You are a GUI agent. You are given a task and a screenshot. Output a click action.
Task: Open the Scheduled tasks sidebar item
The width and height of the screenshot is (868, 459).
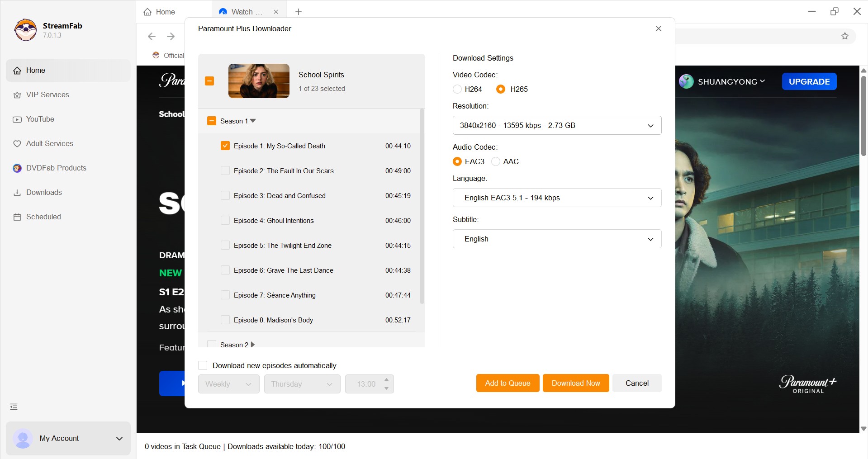click(43, 217)
